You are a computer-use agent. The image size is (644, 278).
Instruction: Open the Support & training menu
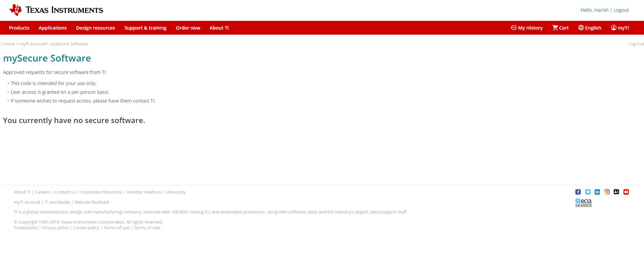[145, 28]
